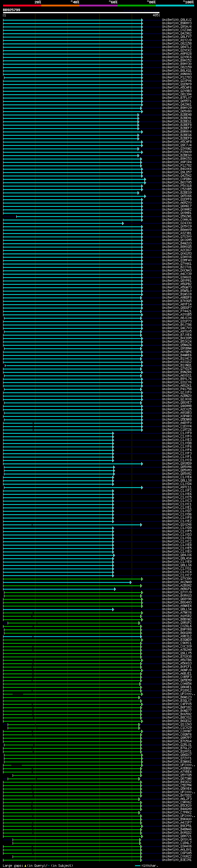Click the Large gaps legend text

[38, 865]
